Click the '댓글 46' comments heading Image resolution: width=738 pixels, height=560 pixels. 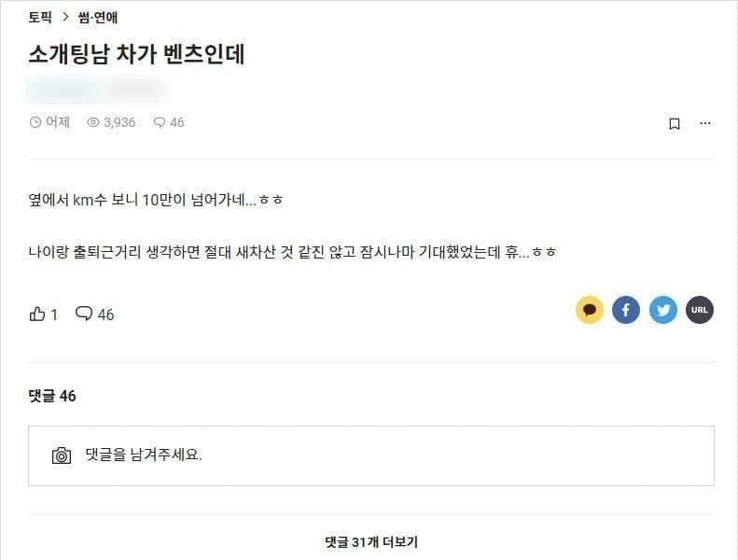[52, 396]
